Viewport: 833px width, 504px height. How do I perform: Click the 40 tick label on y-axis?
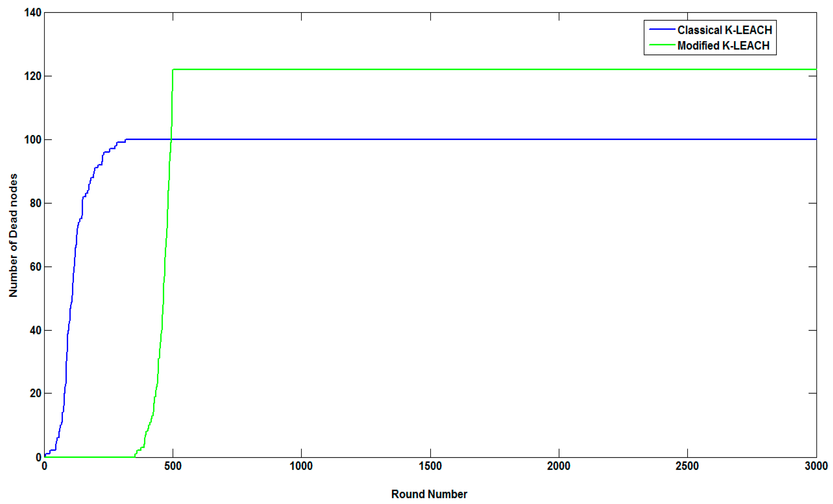pyautogui.click(x=35, y=330)
